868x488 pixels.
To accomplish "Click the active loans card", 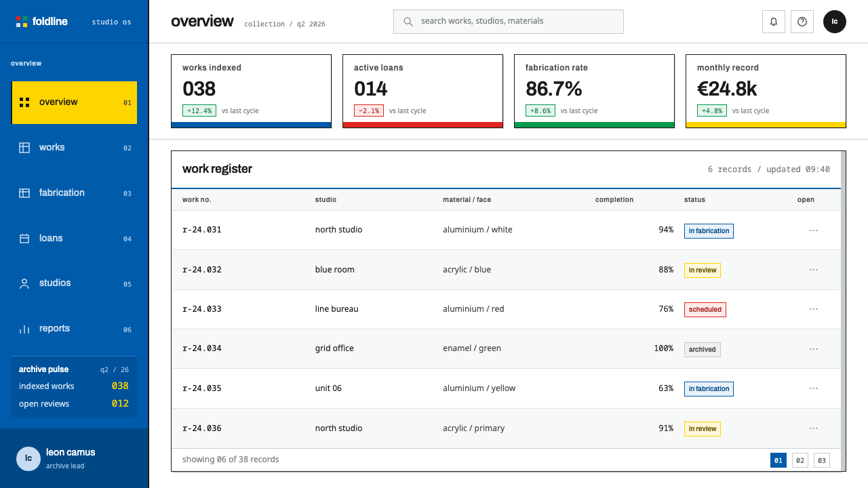I will click(x=422, y=91).
